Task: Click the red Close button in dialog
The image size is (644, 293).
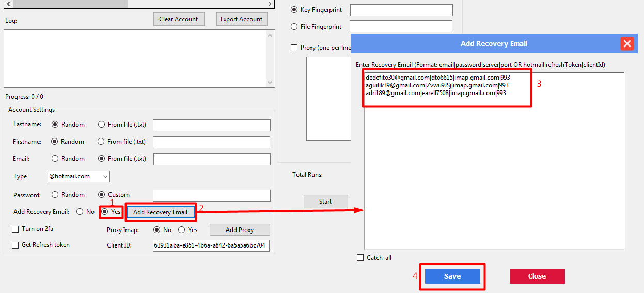Action: [x=537, y=276]
